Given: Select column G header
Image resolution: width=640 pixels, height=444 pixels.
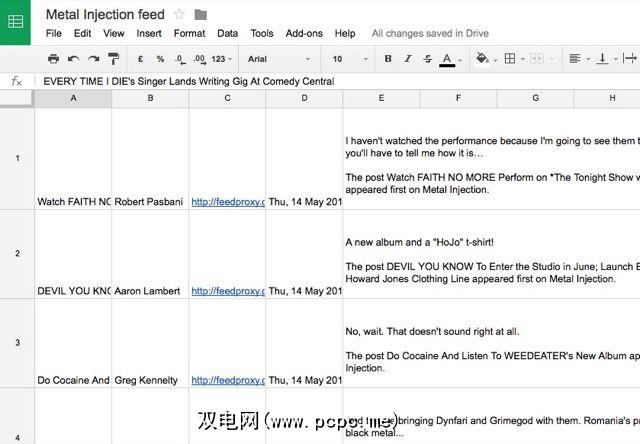Looking at the screenshot, I should [536, 98].
